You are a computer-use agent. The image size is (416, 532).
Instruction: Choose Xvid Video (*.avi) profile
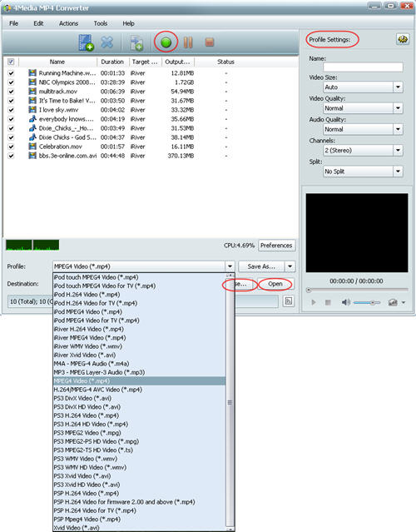[x=139, y=528]
